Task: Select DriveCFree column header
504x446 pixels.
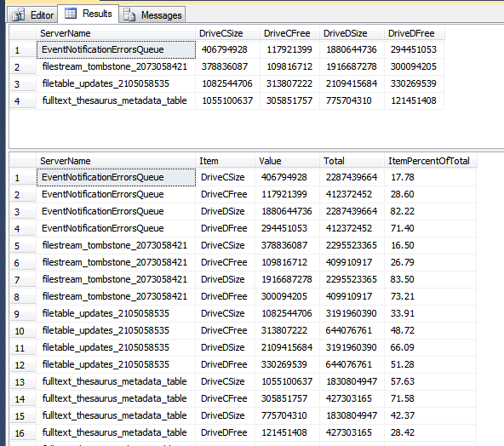Action: click(289, 33)
